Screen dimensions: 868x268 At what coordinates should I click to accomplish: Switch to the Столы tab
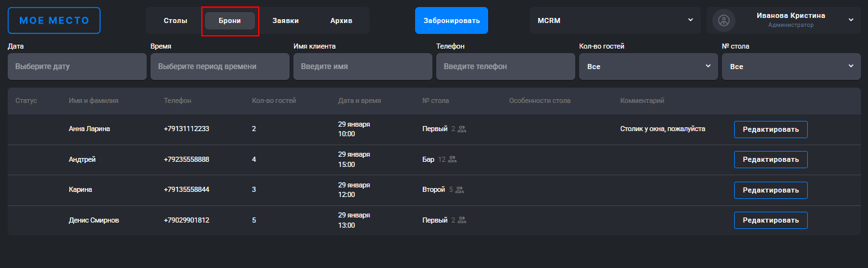pos(176,20)
